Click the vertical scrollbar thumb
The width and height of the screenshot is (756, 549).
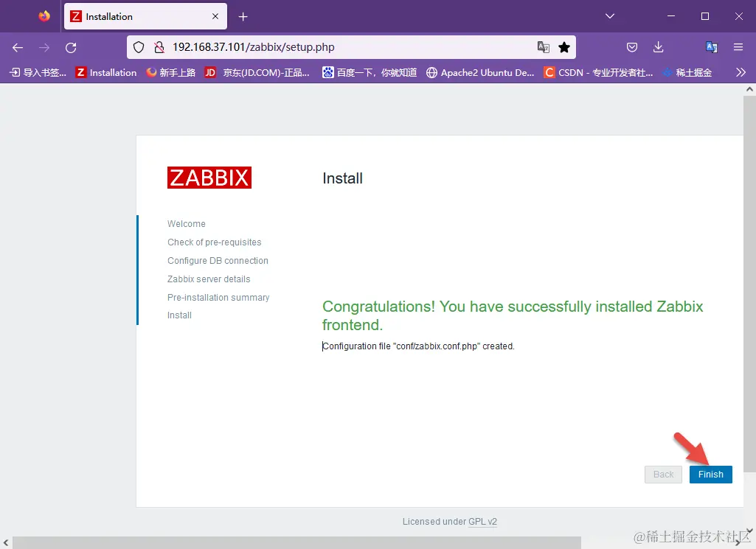tap(749, 284)
